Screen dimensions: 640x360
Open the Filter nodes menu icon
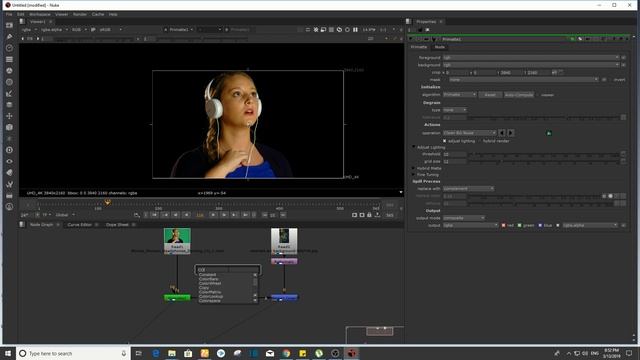[9, 82]
